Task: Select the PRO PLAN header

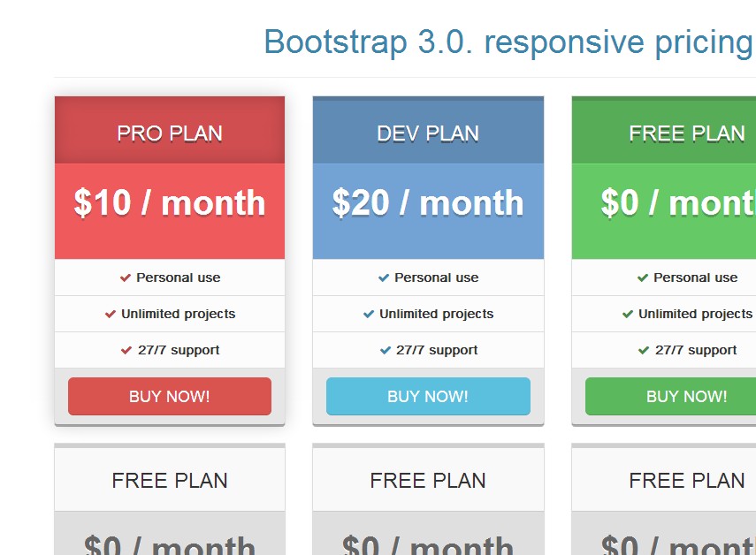Action: tap(170, 133)
